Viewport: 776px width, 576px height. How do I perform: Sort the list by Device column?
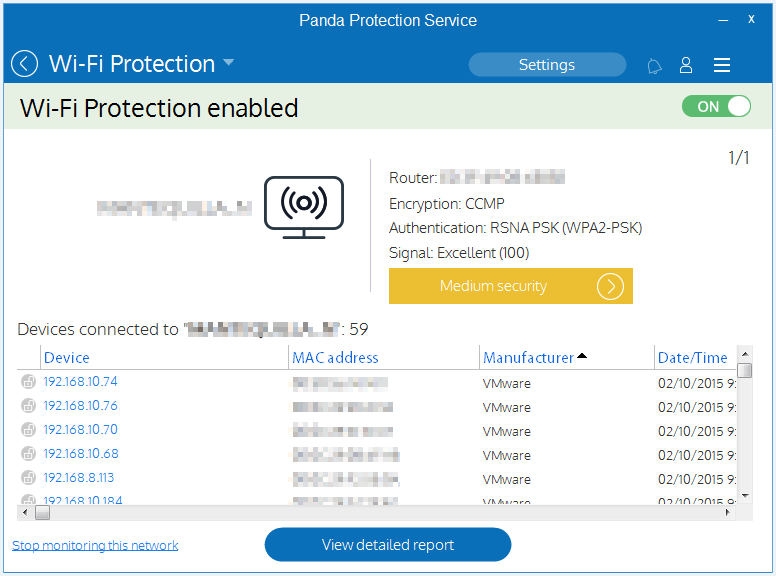coord(67,358)
